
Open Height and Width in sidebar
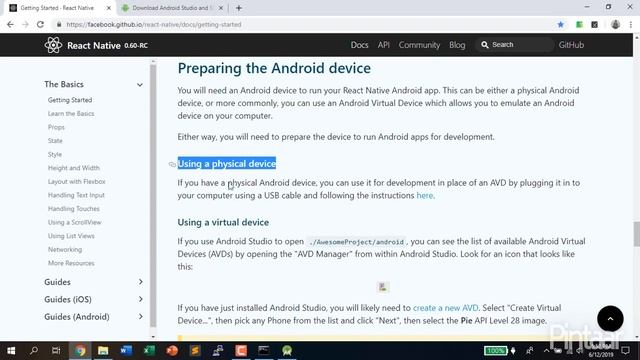(x=73, y=168)
